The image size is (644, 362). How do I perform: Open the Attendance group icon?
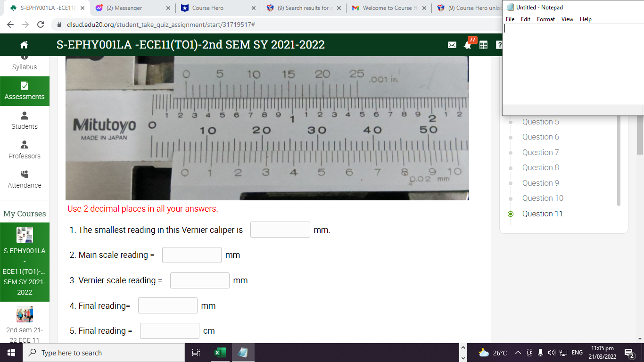point(25,174)
